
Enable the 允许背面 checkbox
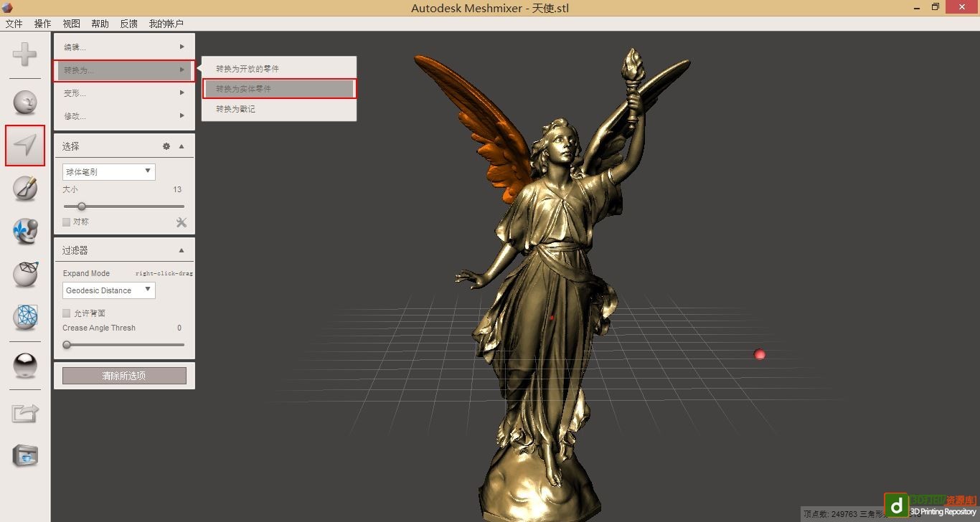point(67,313)
